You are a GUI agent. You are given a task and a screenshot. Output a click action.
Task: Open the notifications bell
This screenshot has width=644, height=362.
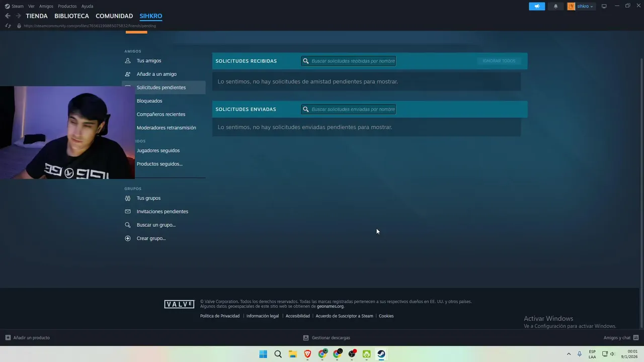556,6
